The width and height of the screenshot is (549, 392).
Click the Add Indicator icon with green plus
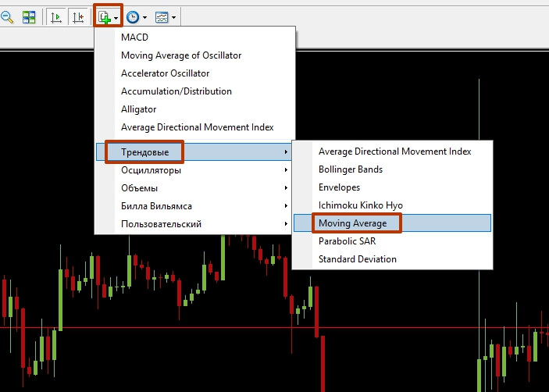click(103, 16)
